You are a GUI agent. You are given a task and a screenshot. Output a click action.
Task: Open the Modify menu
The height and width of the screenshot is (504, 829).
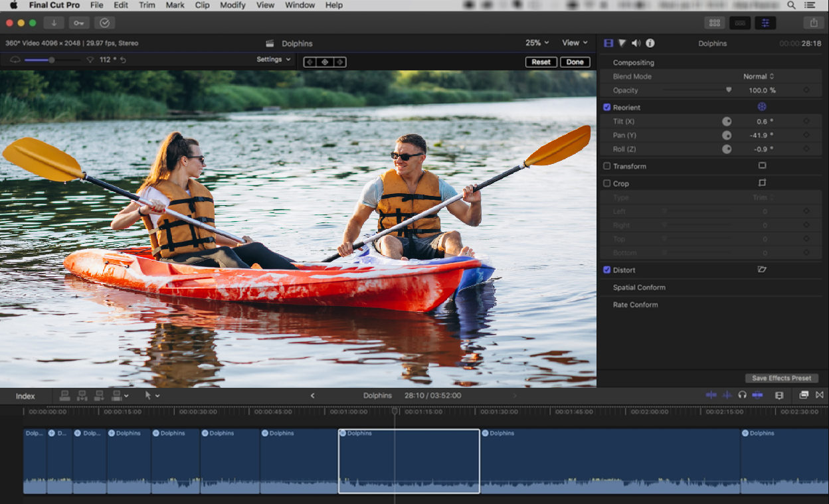pyautogui.click(x=232, y=5)
